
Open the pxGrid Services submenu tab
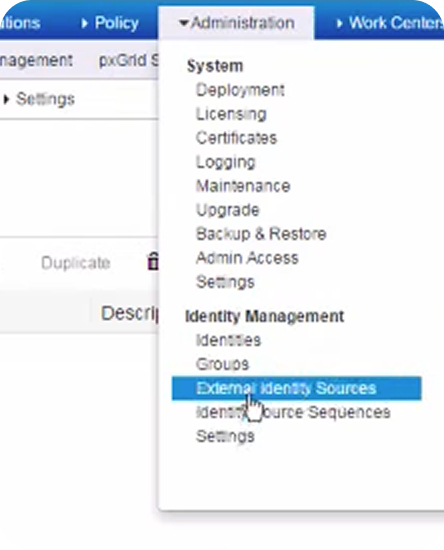129,61
